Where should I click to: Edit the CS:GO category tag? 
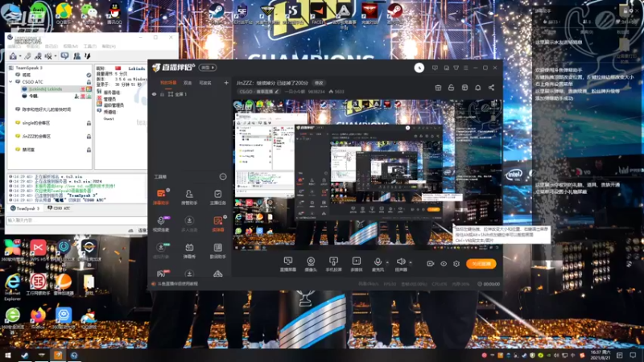258,92
